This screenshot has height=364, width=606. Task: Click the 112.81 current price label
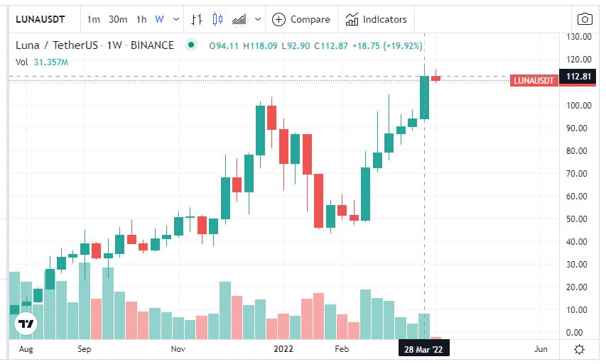[578, 77]
